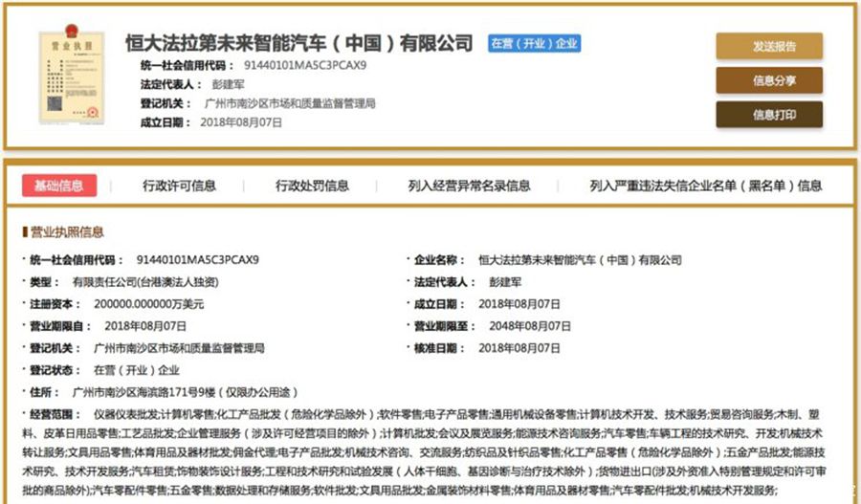Select the credit code in the header card
Viewport: 861px width, 504px height.
(304, 65)
